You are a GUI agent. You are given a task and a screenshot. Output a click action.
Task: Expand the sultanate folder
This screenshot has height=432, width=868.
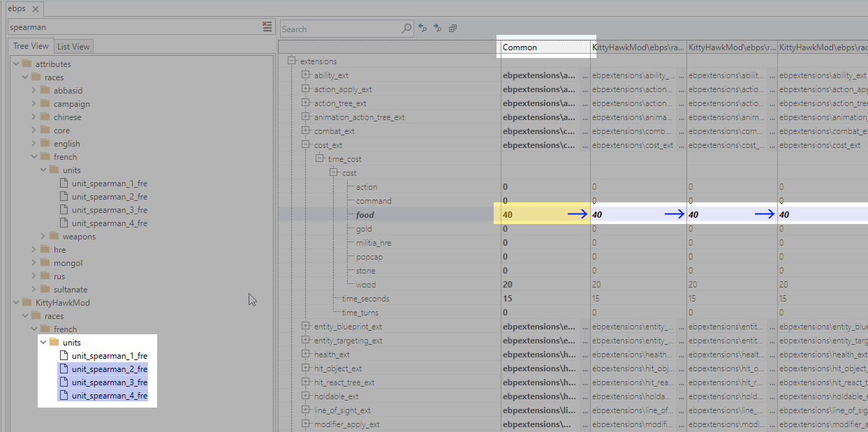(34, 290)
